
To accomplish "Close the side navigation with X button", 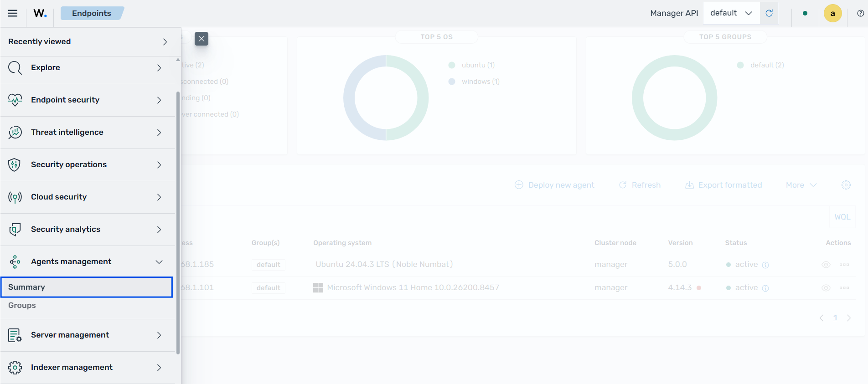I will pyautogui.click(x=201, y=39).
